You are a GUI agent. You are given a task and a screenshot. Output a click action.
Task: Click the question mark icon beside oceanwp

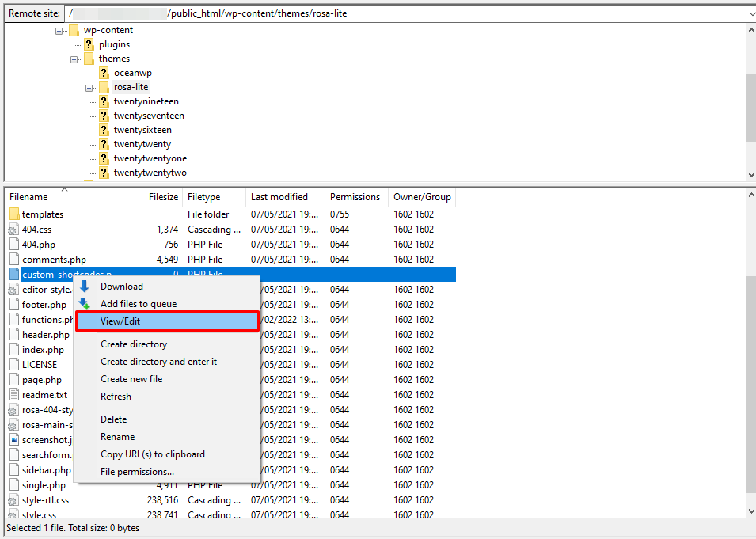104,72
